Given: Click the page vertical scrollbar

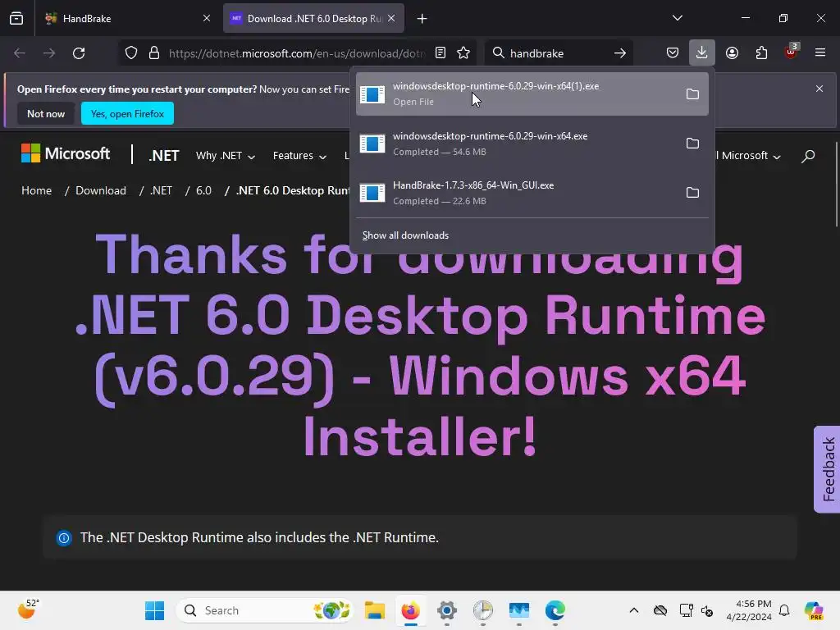Looking at the screenshot, I should (836, 185).
